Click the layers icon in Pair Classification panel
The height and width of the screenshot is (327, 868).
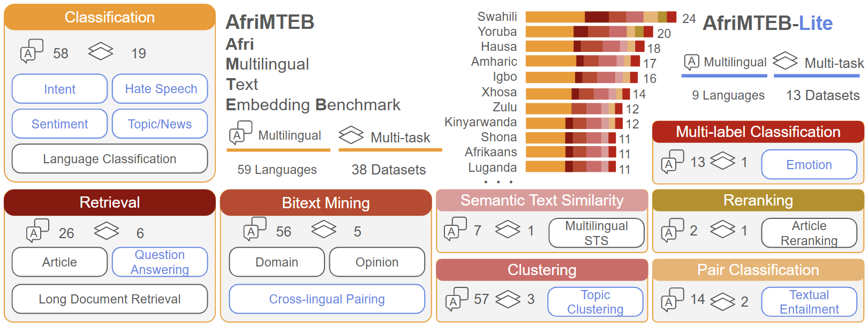(722, 301)
